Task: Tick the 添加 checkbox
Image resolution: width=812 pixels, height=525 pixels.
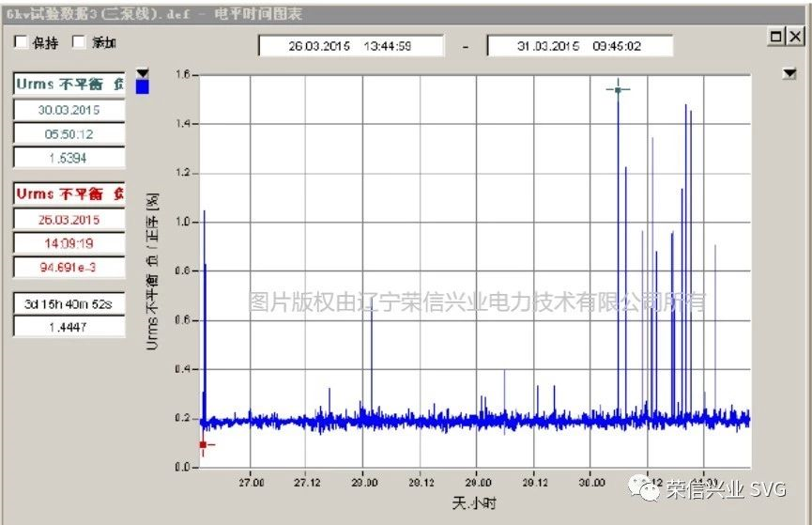Action: (x=79, y=43)
